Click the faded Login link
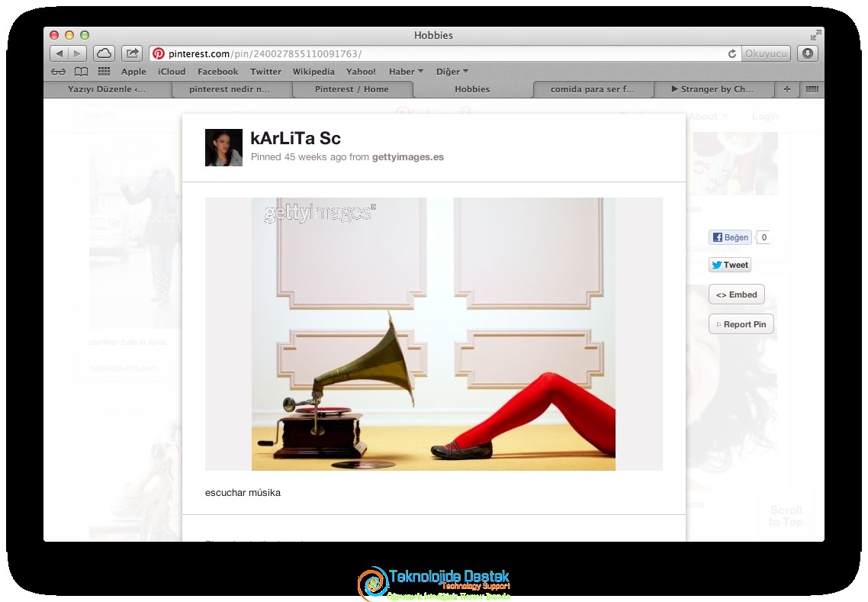 (x=765, y=116)
